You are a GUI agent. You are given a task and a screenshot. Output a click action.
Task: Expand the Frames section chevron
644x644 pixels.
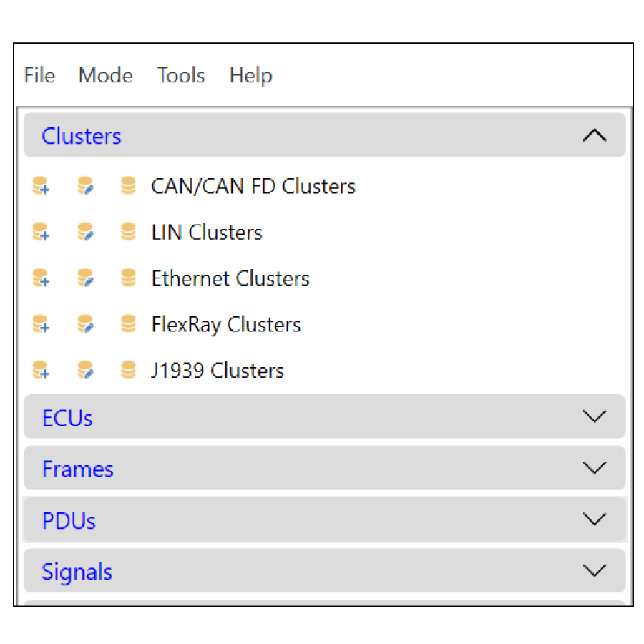coord(595,468)
